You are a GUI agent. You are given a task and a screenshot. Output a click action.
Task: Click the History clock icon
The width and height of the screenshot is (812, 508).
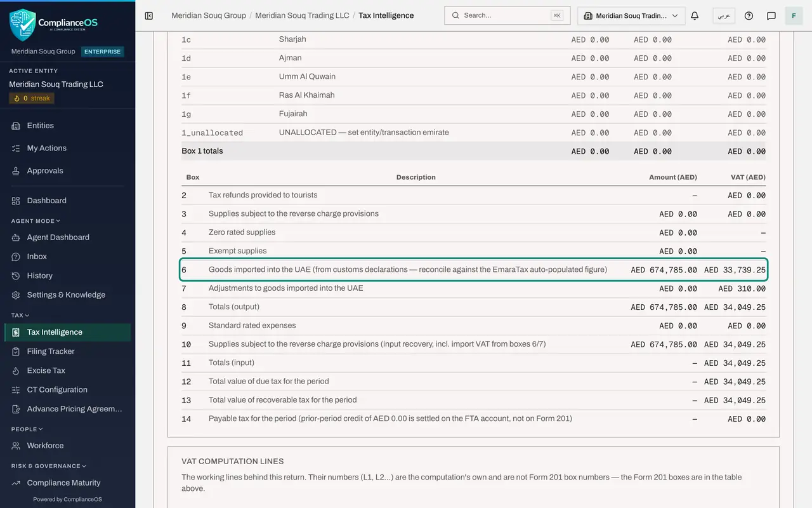[x=16, y=276]
